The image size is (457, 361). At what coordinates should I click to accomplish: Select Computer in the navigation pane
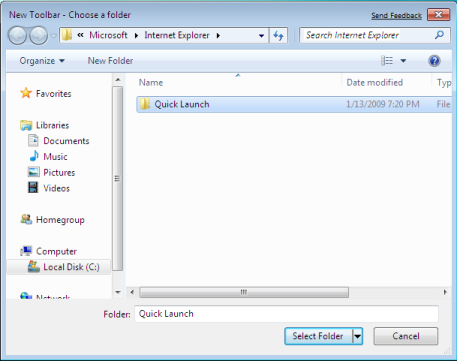tap(56, 251)
